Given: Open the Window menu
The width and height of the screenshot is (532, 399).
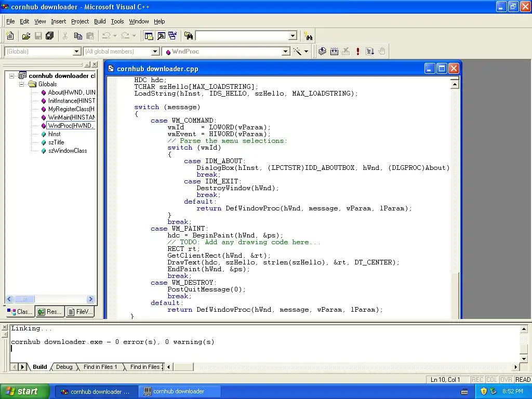Looking at the screenshot, I should (x=139, y=21).
